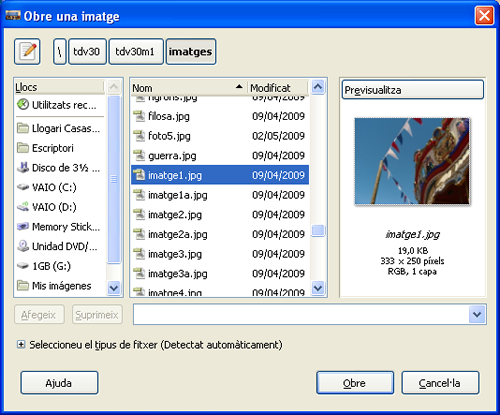Screen dimensions: 500x415
Task: Click the pencil edit-location icon
Action: [x=27, y=52]
